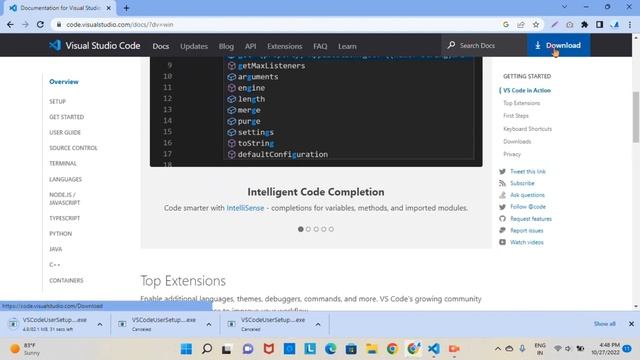This screenshot has width=640, height=360.
Task: Expand options for first VSCodeUserSetup download
Action: 100,324
